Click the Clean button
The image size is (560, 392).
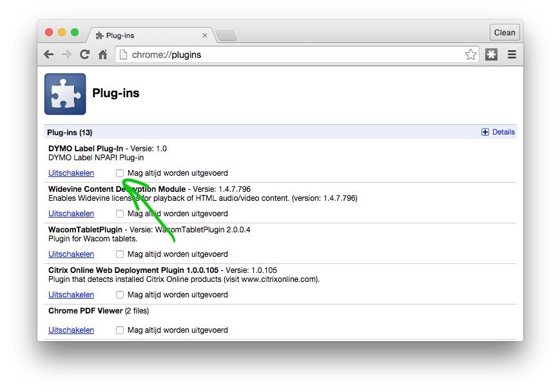(505, 33)
